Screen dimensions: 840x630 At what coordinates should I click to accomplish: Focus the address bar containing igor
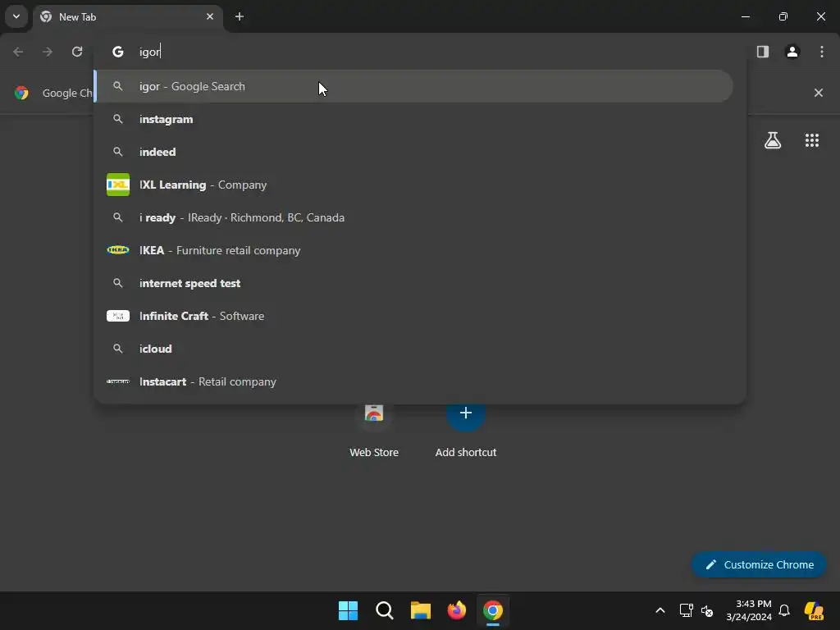pos(419,52)
